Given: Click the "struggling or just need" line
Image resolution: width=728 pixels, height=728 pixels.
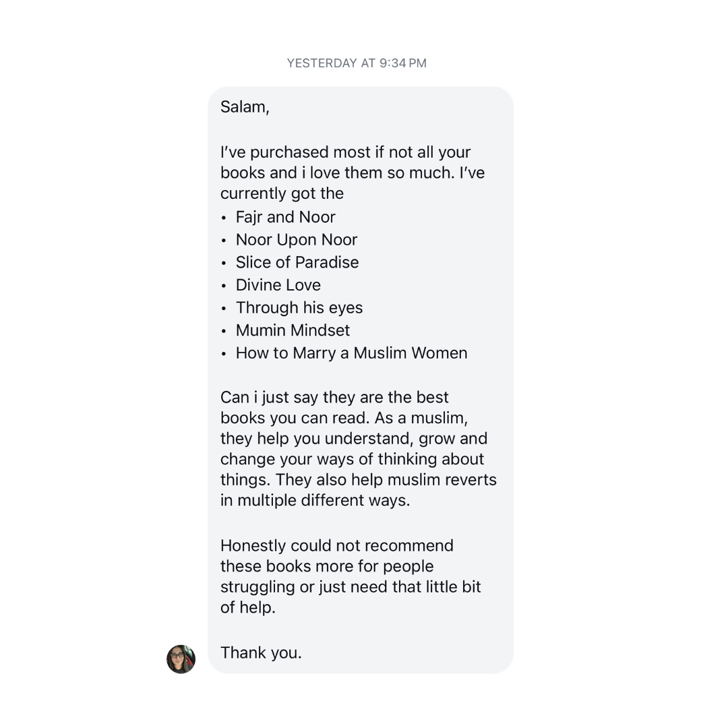Looking at the screenshot, I should pos(351,586).
